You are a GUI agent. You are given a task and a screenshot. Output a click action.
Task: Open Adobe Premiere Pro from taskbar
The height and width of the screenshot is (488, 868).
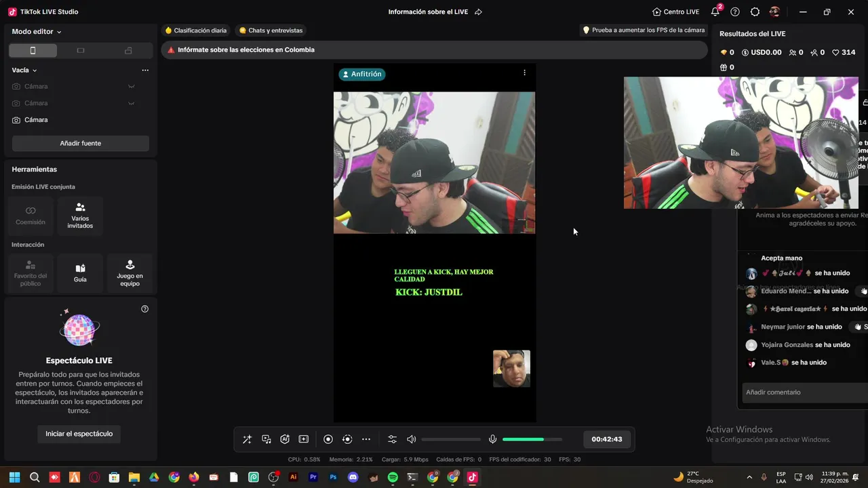[313, 477]
